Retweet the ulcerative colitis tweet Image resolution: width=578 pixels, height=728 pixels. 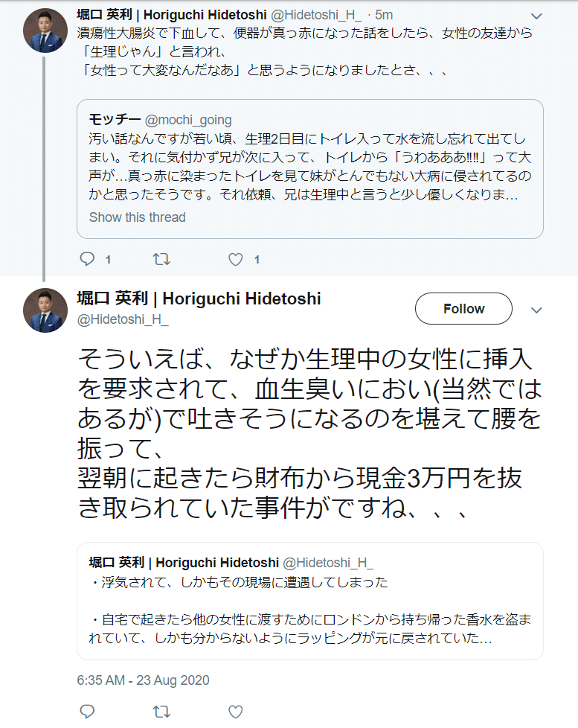click(161, 258)
